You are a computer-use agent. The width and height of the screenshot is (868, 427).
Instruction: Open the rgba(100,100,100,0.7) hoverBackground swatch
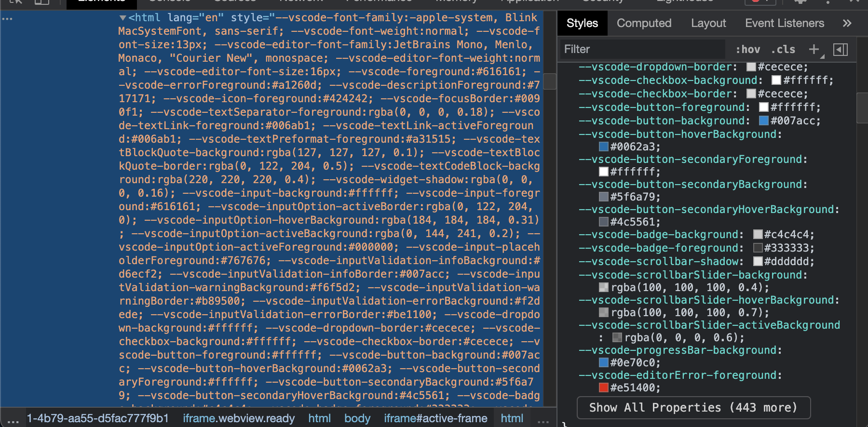point(604,312)
